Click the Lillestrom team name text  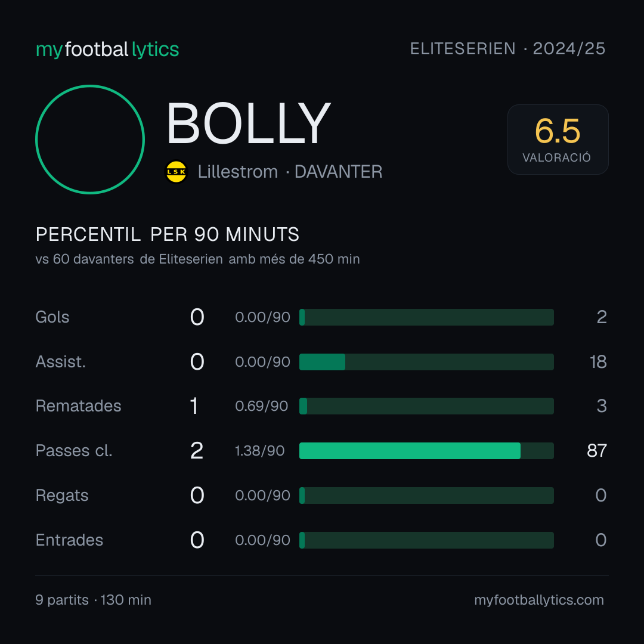238,172
